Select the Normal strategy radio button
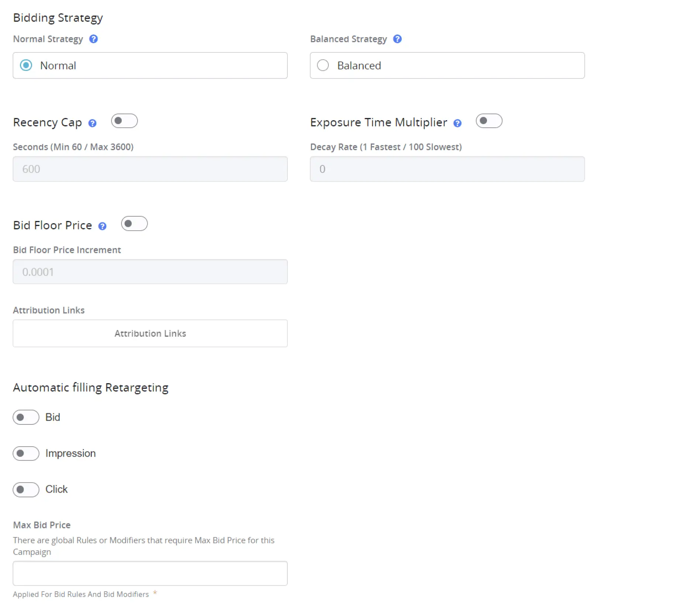This screenshot has width=684, height=616. pyautogui.click(x=26, y=65)
